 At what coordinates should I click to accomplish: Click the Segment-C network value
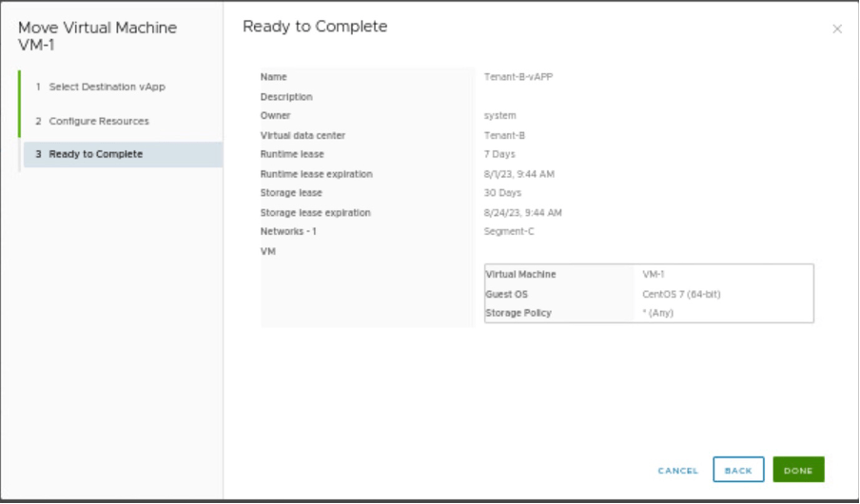tap(509, 232)
